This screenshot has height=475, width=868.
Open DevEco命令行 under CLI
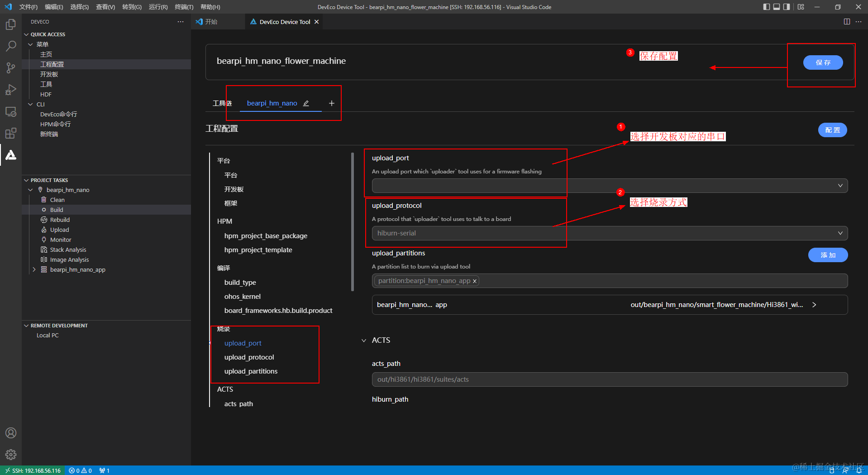(x=58, y=114)
